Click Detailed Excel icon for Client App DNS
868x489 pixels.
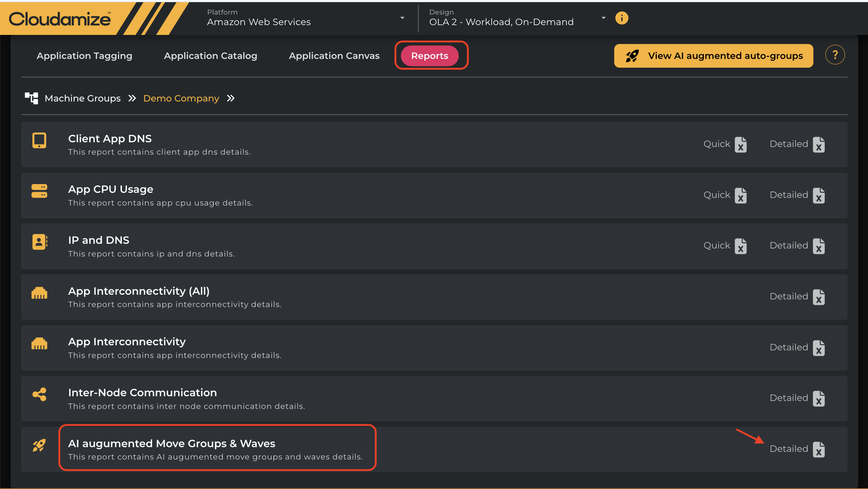click(x=818, y=145)
